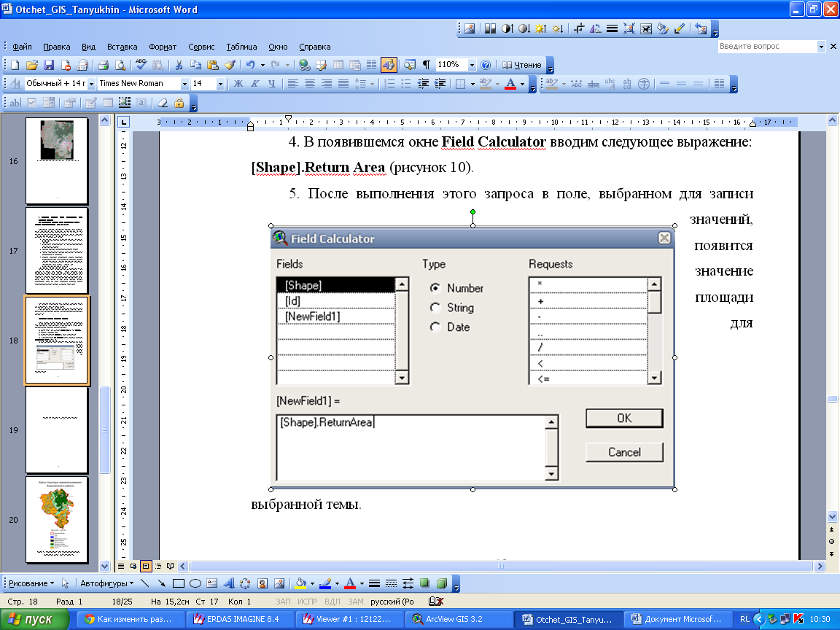
Task: Print the document
Action: coord(104,65)
